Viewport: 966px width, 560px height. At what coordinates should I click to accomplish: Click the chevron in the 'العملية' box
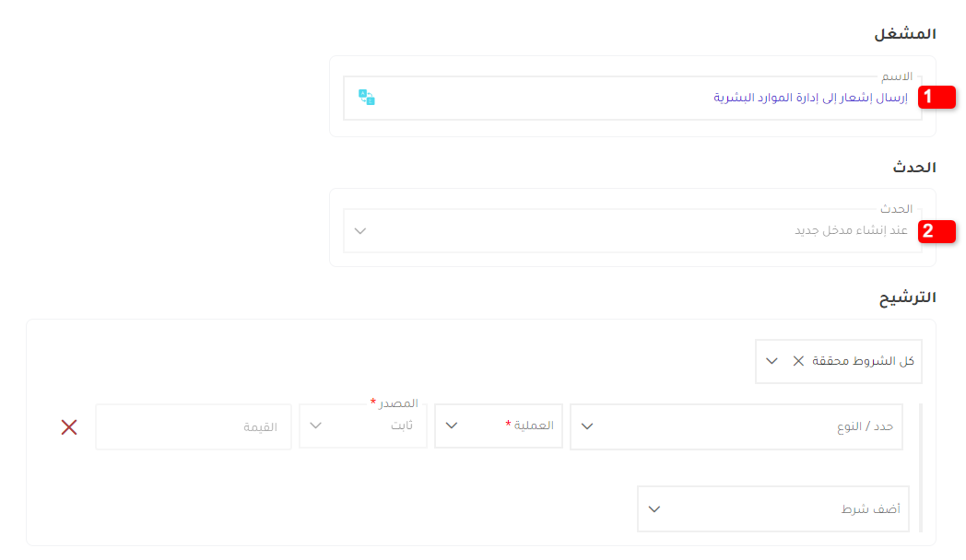[452, 426]
